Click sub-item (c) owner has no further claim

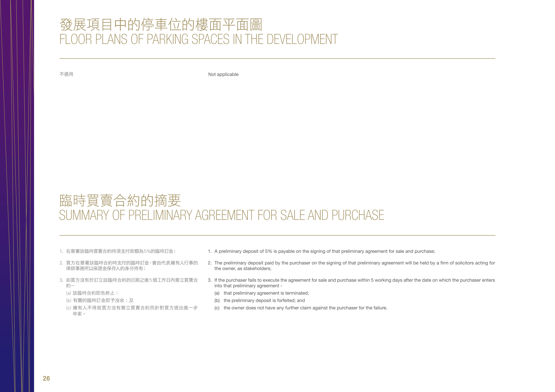tap(301, 308)
